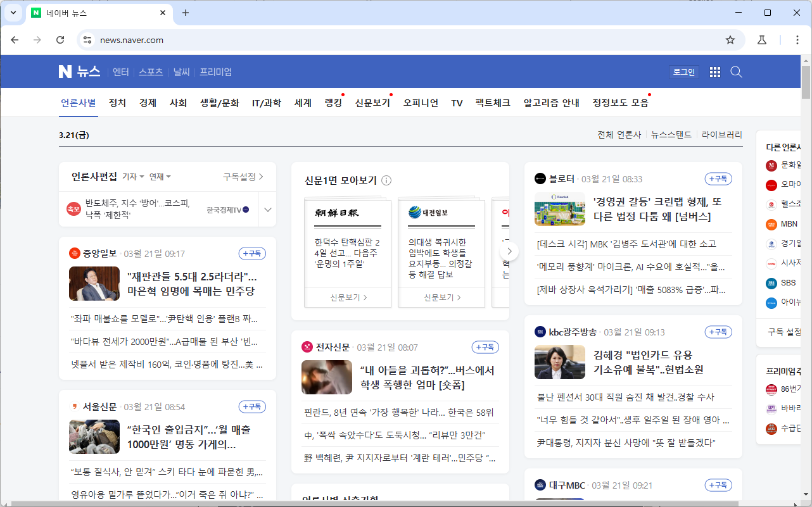Click the vertical scrollbar thumb
This screenshot has height=507, width=812.
[806, 82]
